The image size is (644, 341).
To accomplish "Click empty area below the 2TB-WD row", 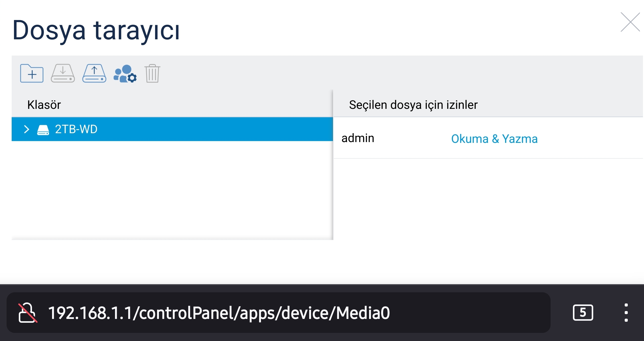I will 172,190.
